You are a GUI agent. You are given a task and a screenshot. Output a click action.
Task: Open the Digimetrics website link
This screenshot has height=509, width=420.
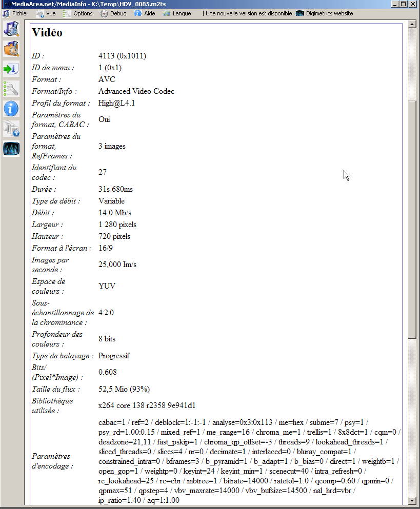(325, 13)
